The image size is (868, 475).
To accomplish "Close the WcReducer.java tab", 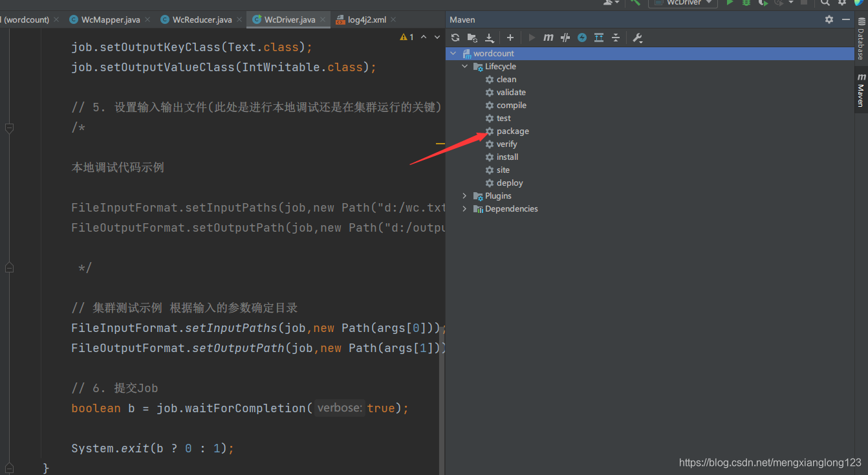I will (x=239, y=20).
